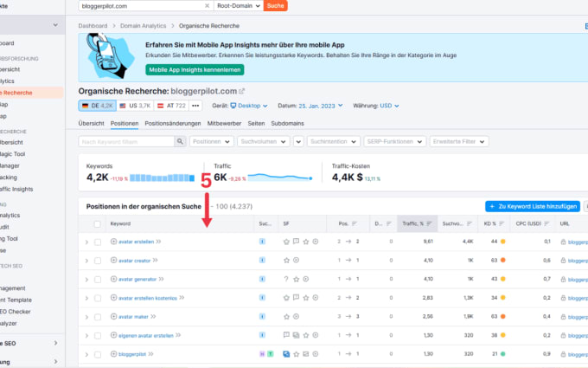Viewport: 588px width, 368px height.
Task: Click the blue sitelinks SERP icon in bloggerpilot row
Action: (x=286, y=354)
